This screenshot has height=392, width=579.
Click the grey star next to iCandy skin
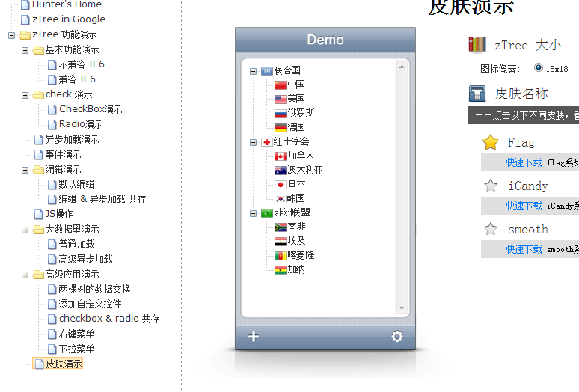[491, 186]
